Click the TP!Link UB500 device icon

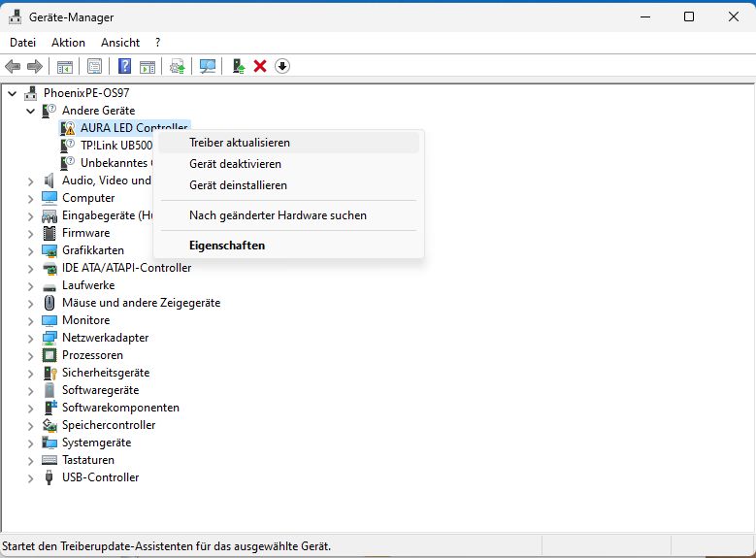pyautogui.click(x=68, y=146)
